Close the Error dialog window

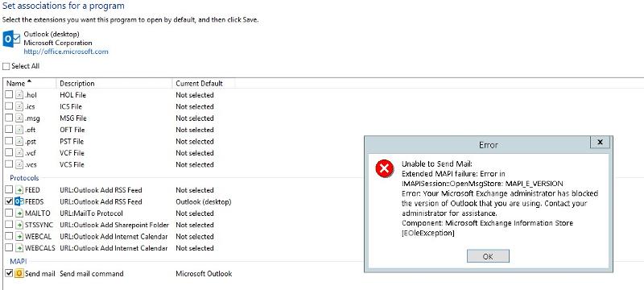tap(600, 143)
